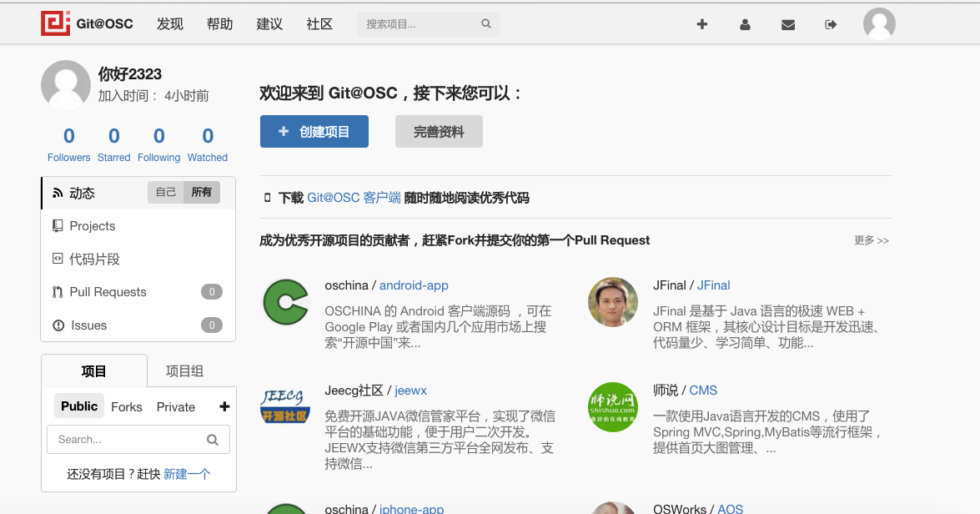Focus the project Search... input field
The width and height of the screenshot is (980, 514).
(138, 440)
